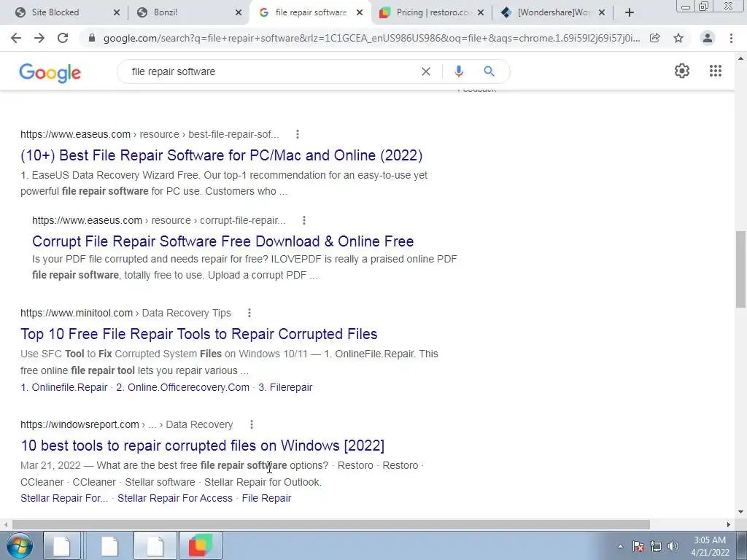Open options for the minitool.com result
The width and height of the screenshot is (747, 560).
coord(249,313)
